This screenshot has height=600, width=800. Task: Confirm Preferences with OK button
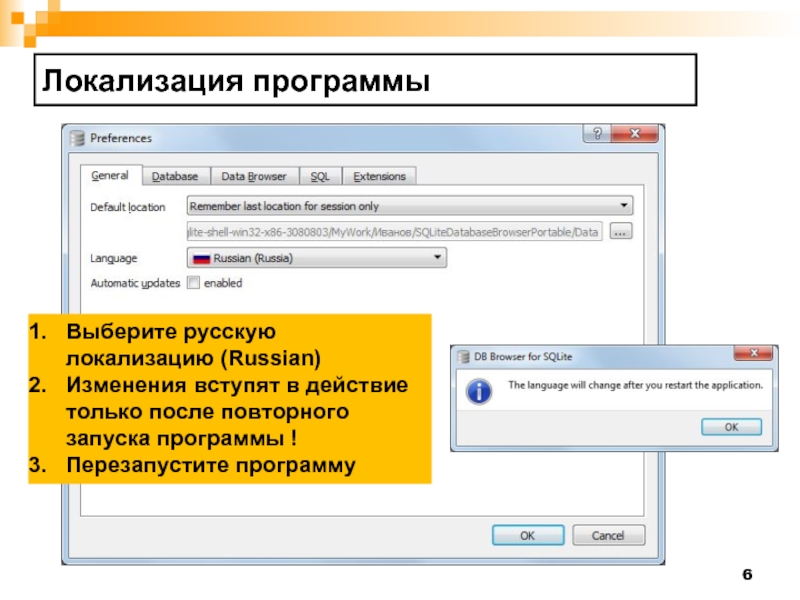528,535
